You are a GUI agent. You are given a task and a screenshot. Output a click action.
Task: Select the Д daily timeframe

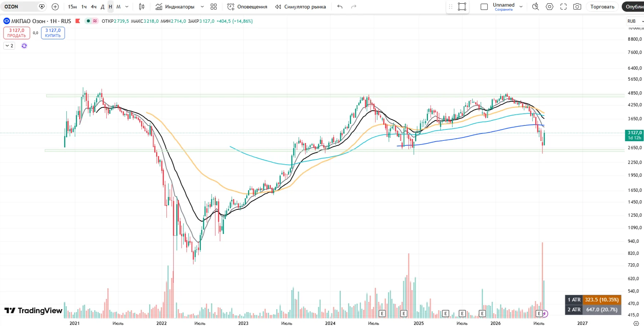[103, 7]
